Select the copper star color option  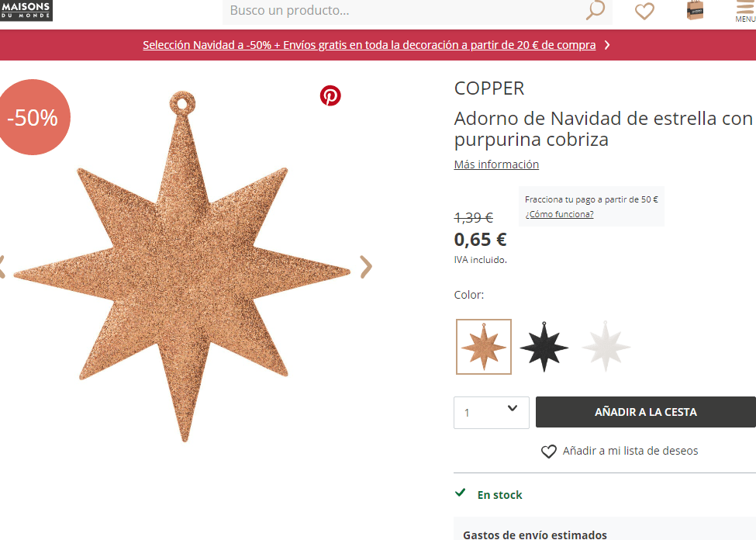[x=484, y=347]
